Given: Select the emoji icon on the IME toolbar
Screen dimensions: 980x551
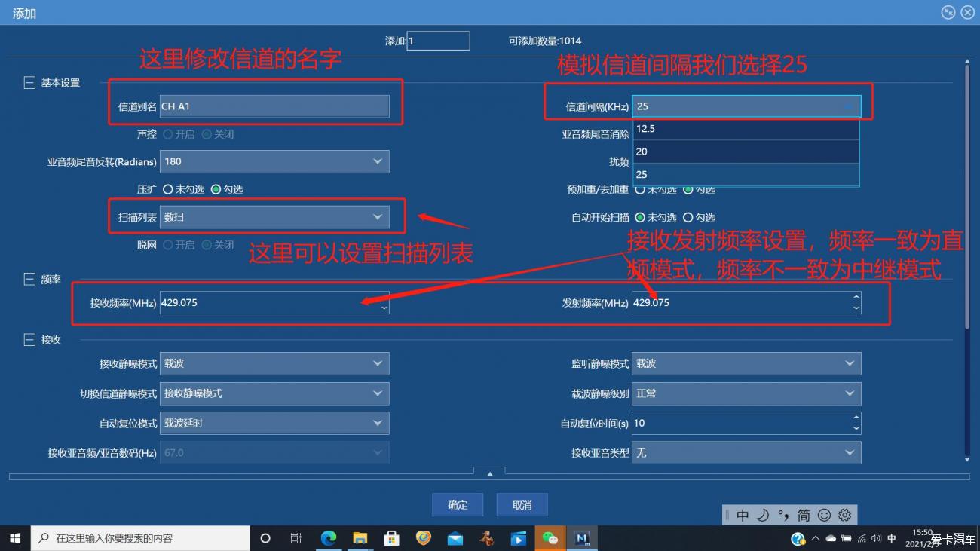Looking at the screenshot, I should tap(824, 515).
